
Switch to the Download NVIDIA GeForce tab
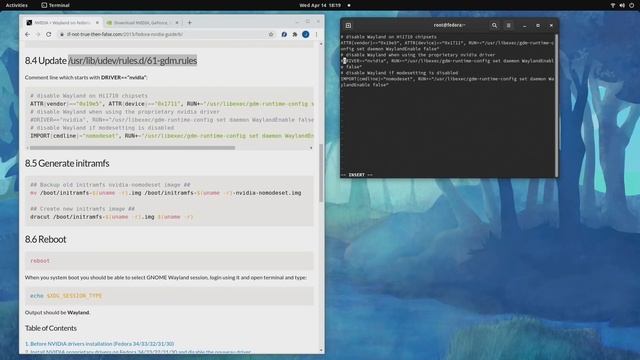coord(142,22)
